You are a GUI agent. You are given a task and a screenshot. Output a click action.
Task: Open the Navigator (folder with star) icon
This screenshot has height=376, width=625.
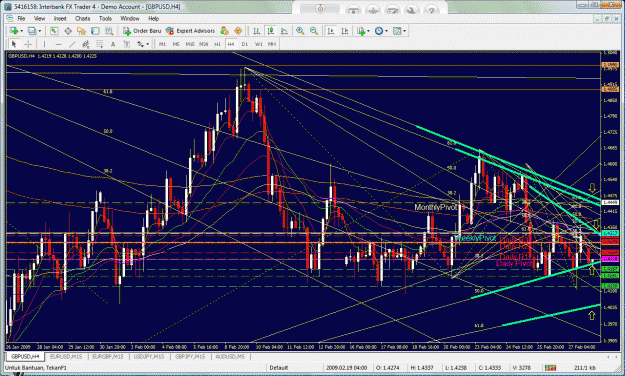(x=81, y=31)
